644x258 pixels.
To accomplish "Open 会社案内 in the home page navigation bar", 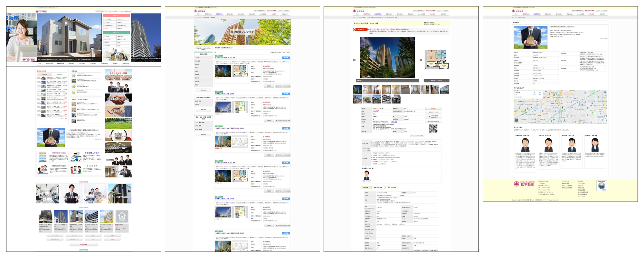I will 115,64.
